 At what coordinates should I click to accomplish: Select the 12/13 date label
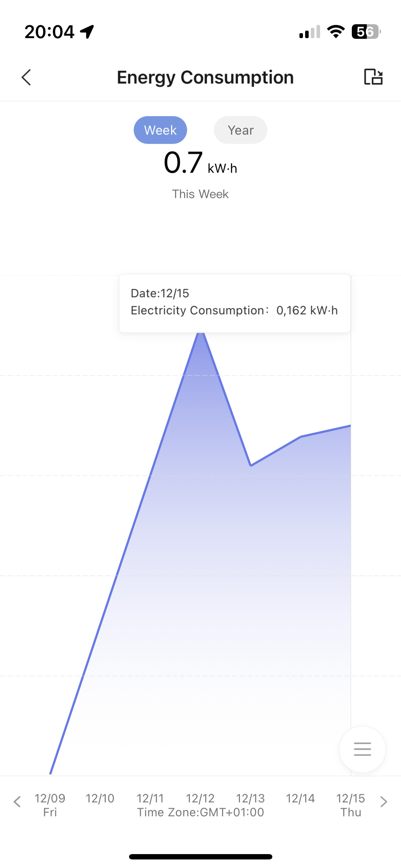click(251, 798)
